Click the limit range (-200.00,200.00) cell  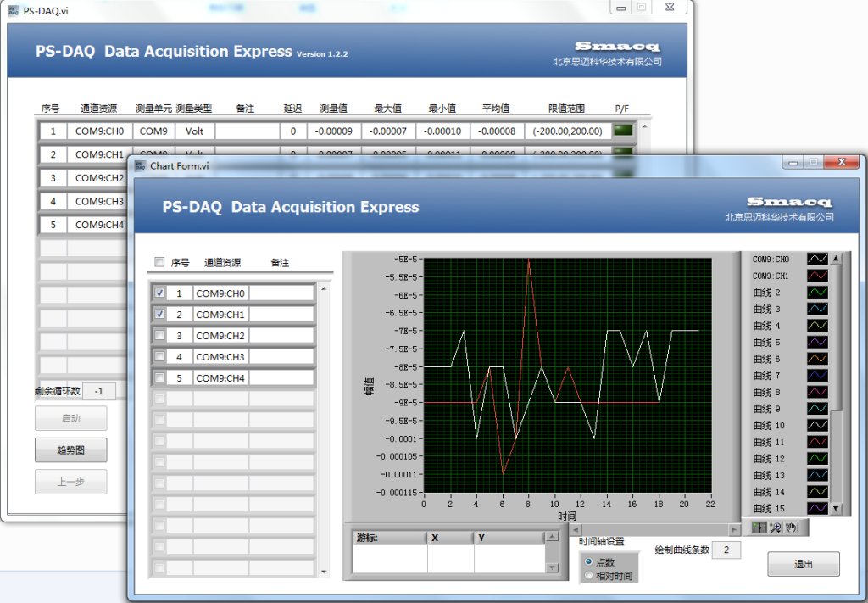567,131
